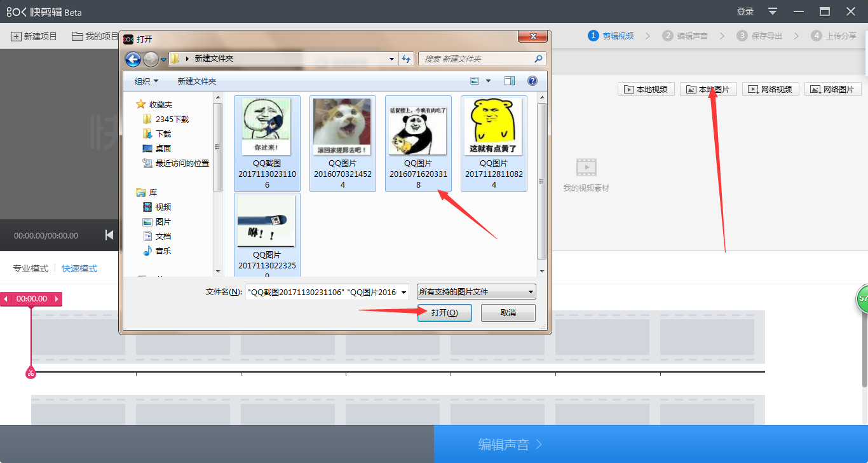The width and height of the screenshot is (868, 463).
Task: Open the 2345下载 folder in the sidebar
Action: [166, 119]
